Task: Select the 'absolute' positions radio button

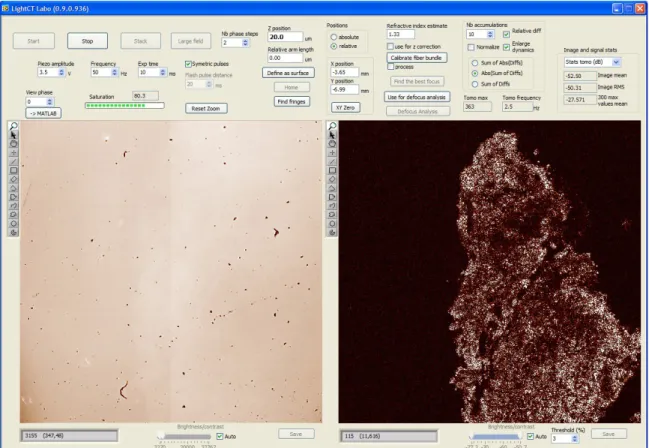Action: 334,37
